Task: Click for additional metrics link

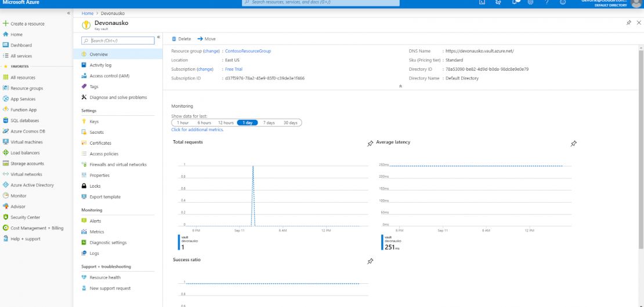Action: click(x=198, y=130)
